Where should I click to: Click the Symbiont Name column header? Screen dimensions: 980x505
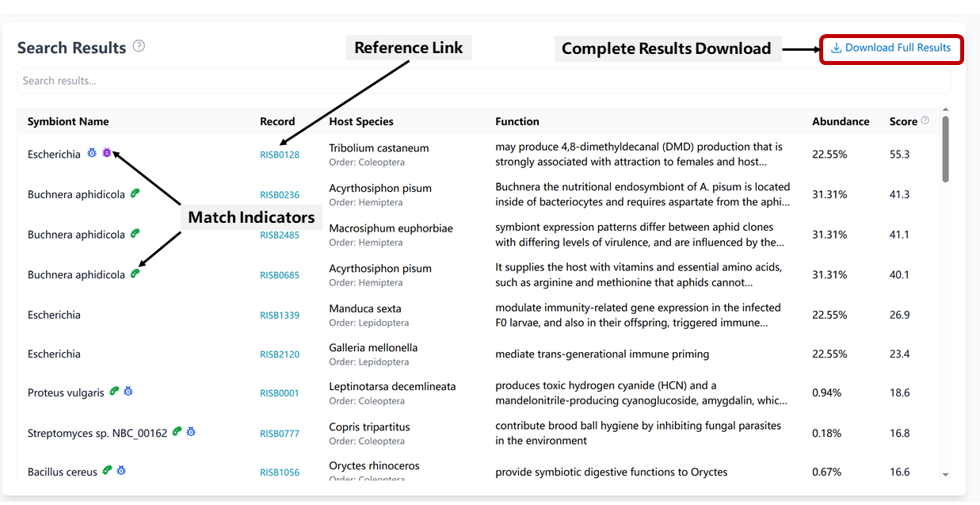(68, 121)
